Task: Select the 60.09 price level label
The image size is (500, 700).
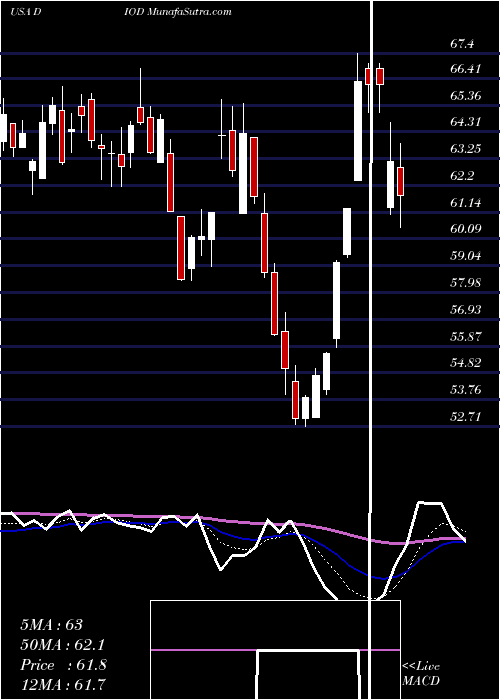Action: (466, 229)
